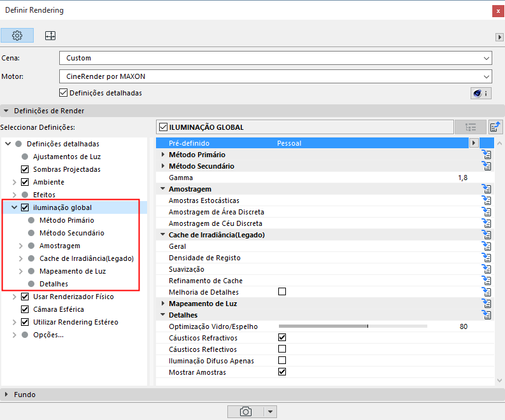Click the jump icon in Método Secundário row
The image size is (505, 420).
tap(487, 166)
